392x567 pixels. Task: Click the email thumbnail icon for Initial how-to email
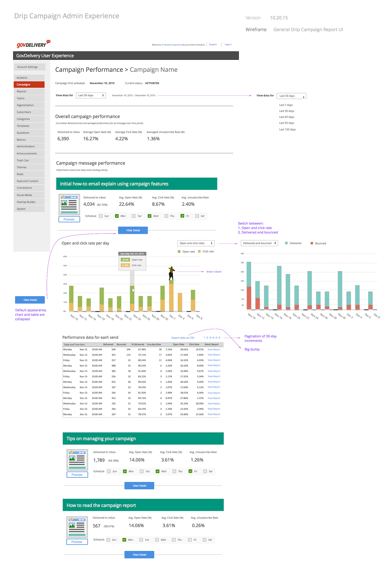(69, 205)
